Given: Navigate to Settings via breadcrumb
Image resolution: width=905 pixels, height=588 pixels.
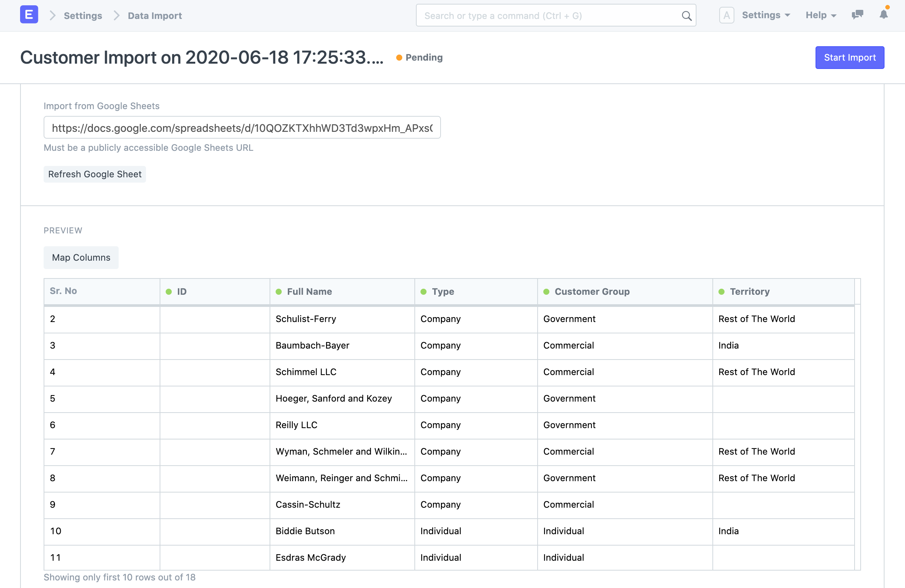Looking at the screenshot, I should coord(83,16).
